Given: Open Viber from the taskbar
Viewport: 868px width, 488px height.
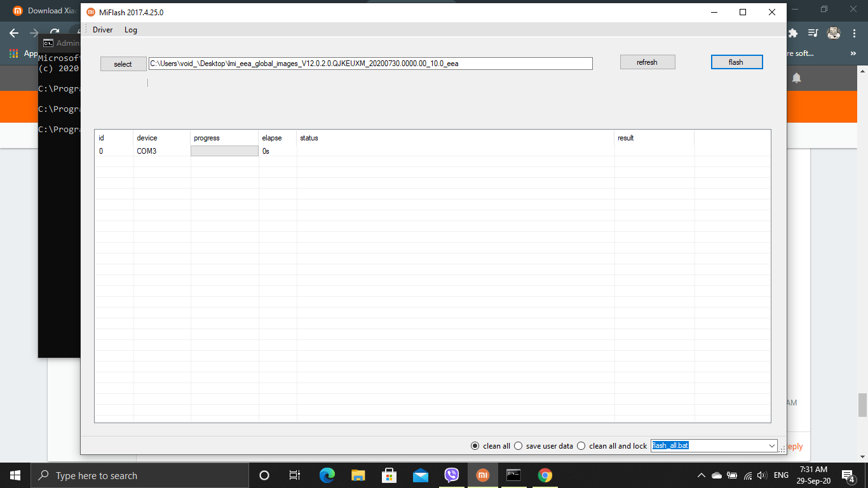Looking at the screenshot, I should click(452, 475).
